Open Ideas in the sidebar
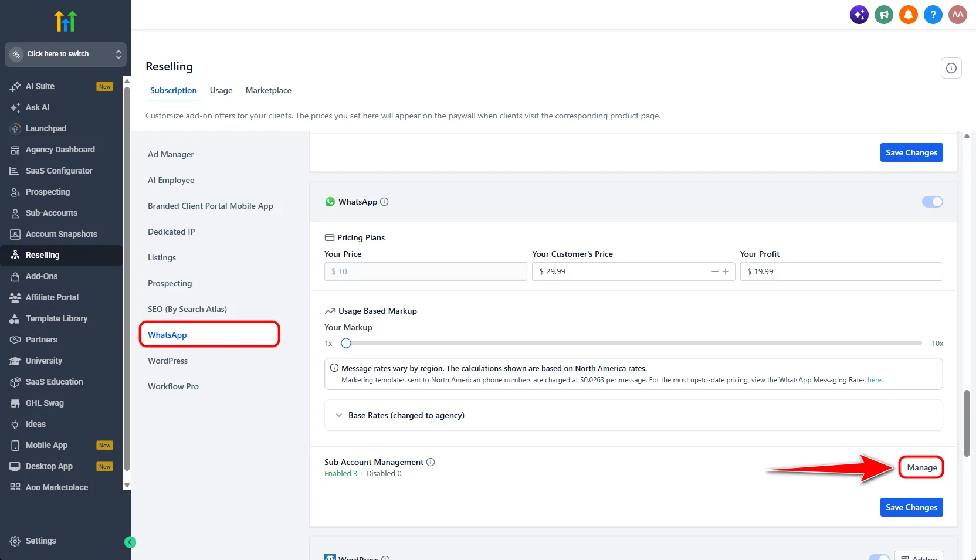Viewport: 976px width, 560px height. pyautogui.click(x=61, y=424)
